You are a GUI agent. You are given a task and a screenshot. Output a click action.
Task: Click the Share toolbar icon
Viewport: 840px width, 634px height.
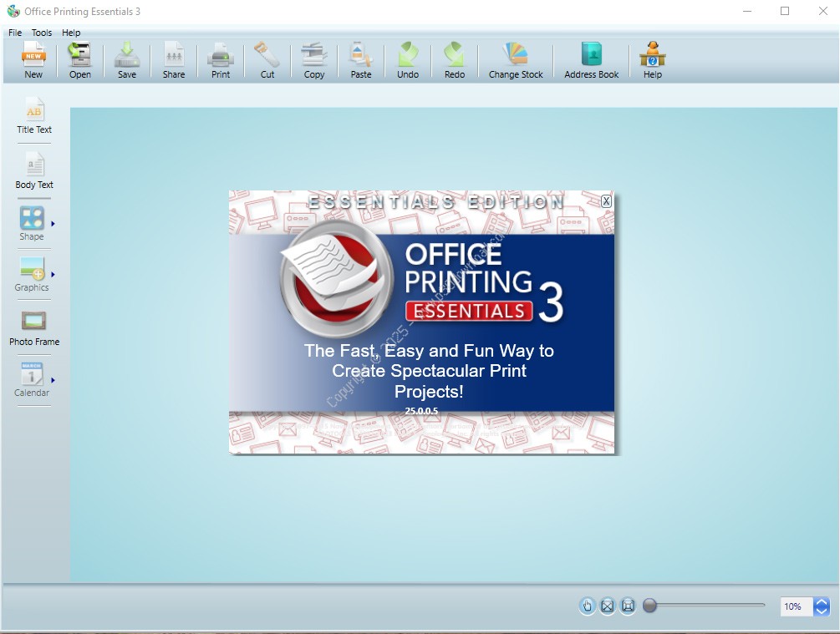click(174, 60)
